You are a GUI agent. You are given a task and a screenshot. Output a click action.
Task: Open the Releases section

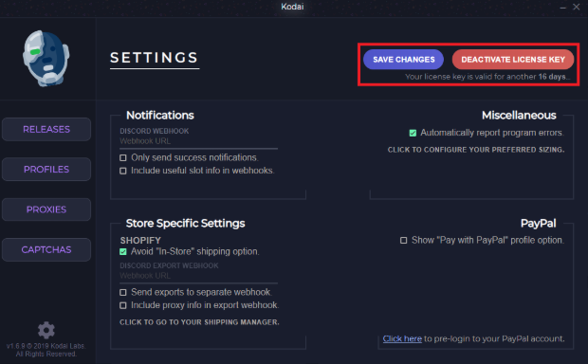pyautogui.click(x=46, y=129)
